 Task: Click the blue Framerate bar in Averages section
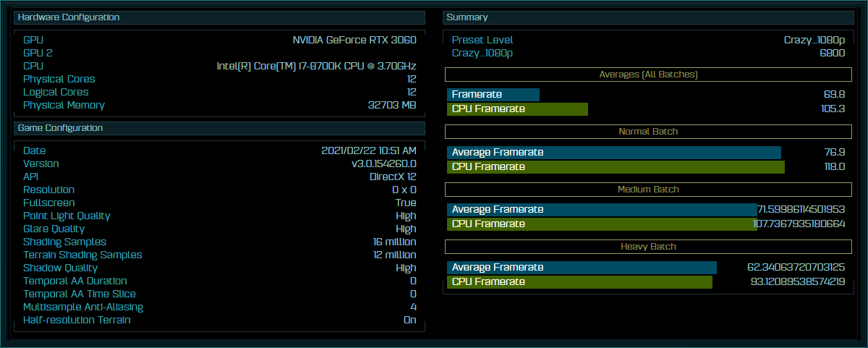493,95
